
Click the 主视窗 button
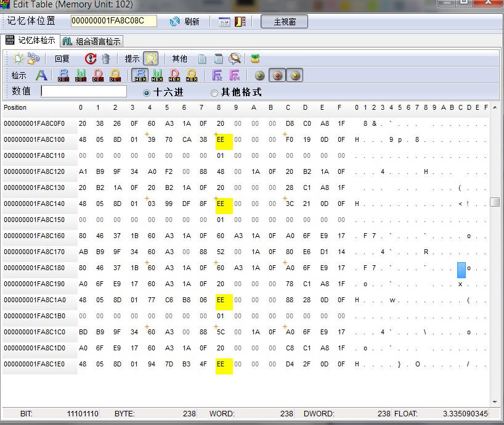pos(283,22)
